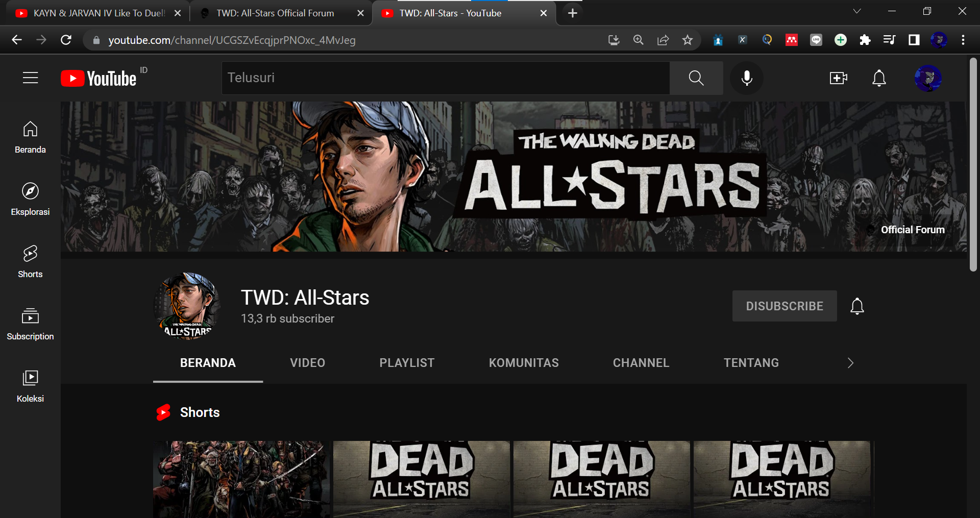The image size is (980, 518).
Task: Bookmark this page with the star icon
Action: tap(688, 40)
